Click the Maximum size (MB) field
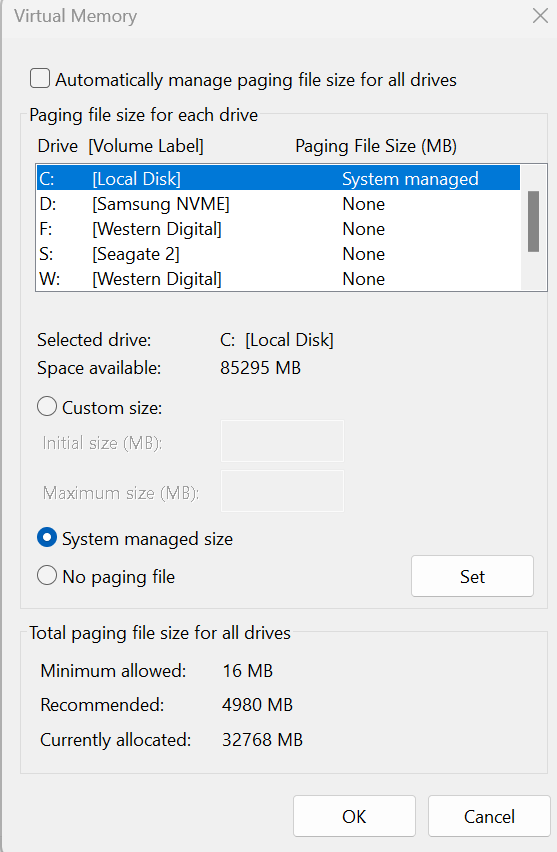557x852 pixels. pyautogui.click(x=282, y=491)
